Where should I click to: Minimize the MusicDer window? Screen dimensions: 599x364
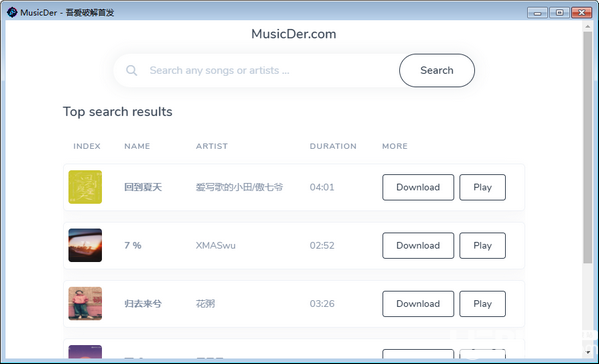[x=537, y=13]
